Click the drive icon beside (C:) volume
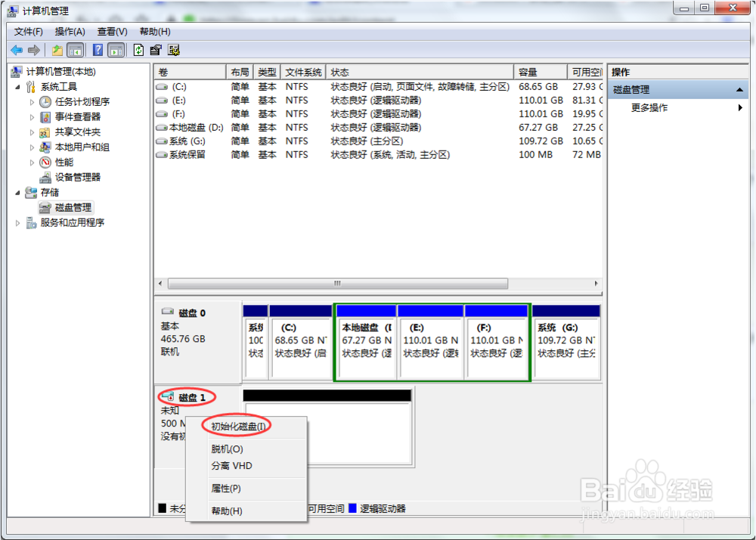This screenshot has height=540, width=756. tap(163, 87)
